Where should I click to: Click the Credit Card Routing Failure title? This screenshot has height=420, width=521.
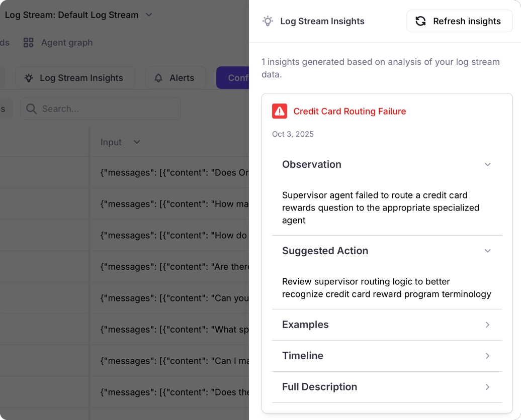[350, 111]
